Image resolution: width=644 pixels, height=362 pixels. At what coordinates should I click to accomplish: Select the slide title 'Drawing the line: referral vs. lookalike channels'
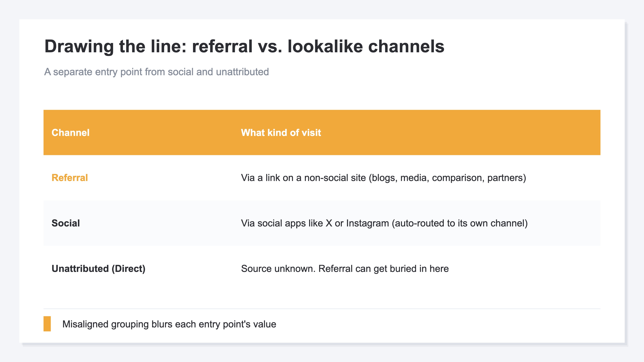tap(244, 46)
